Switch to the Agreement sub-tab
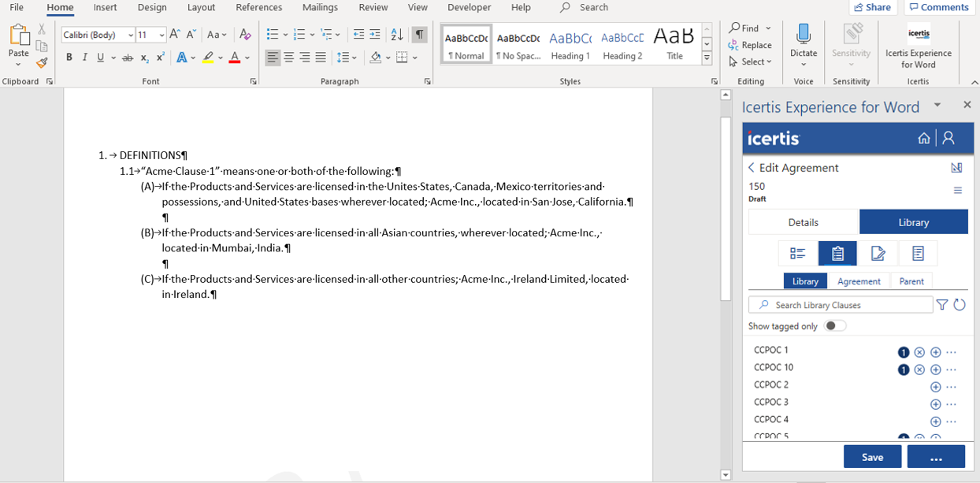The height and width of the screenshot is (483, 980). pyautogui.click(x=859, y=281)
